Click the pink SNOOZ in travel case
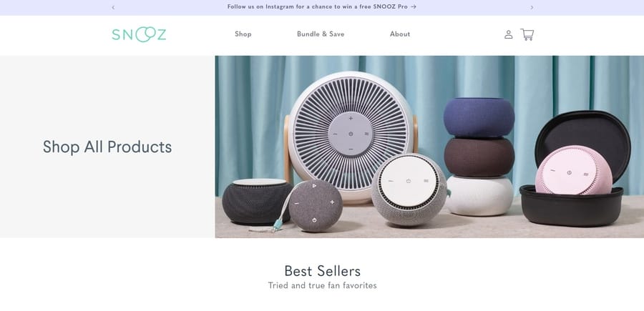644x311 pixels. click(573, 170)
